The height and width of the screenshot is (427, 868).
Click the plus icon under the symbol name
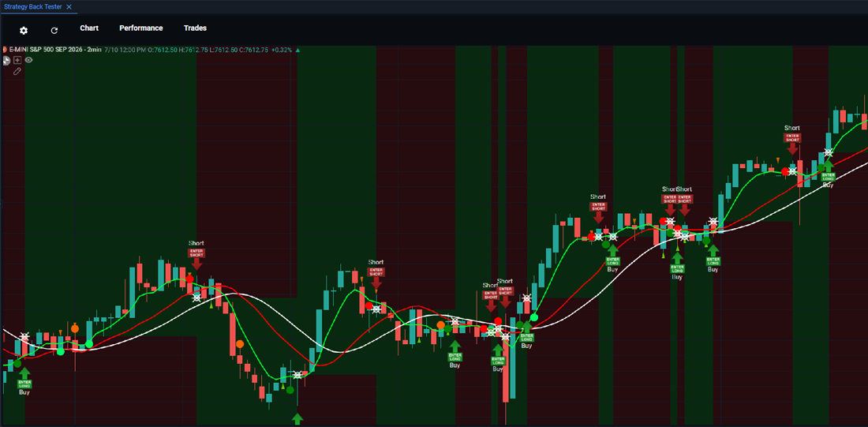[17, 60]
